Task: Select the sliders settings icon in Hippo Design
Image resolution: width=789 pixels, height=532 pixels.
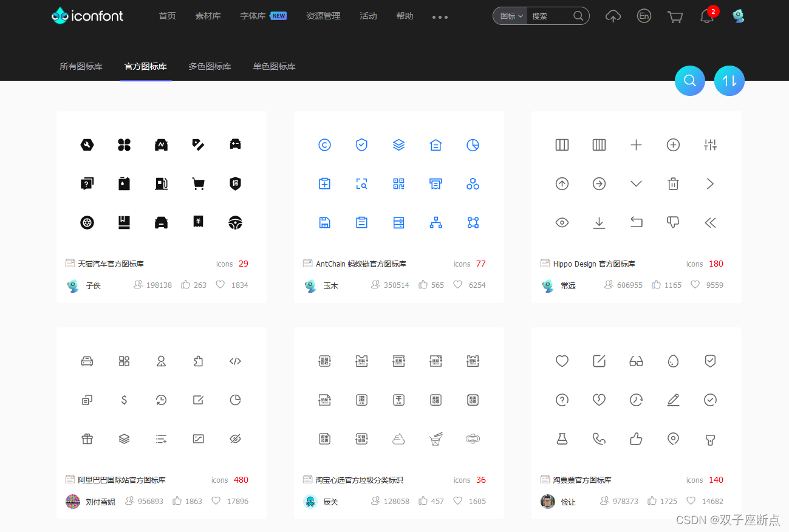Action: pos(710,145)
